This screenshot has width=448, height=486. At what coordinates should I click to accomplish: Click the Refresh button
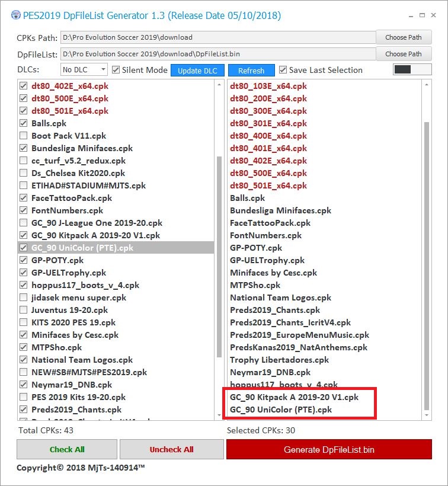tap(251, 71)
